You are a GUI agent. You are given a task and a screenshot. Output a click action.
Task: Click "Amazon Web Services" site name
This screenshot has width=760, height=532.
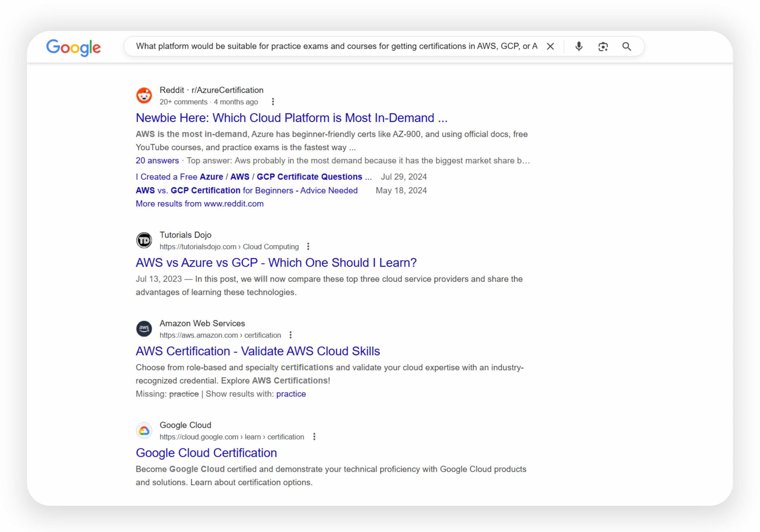click(x=202, y=323)
